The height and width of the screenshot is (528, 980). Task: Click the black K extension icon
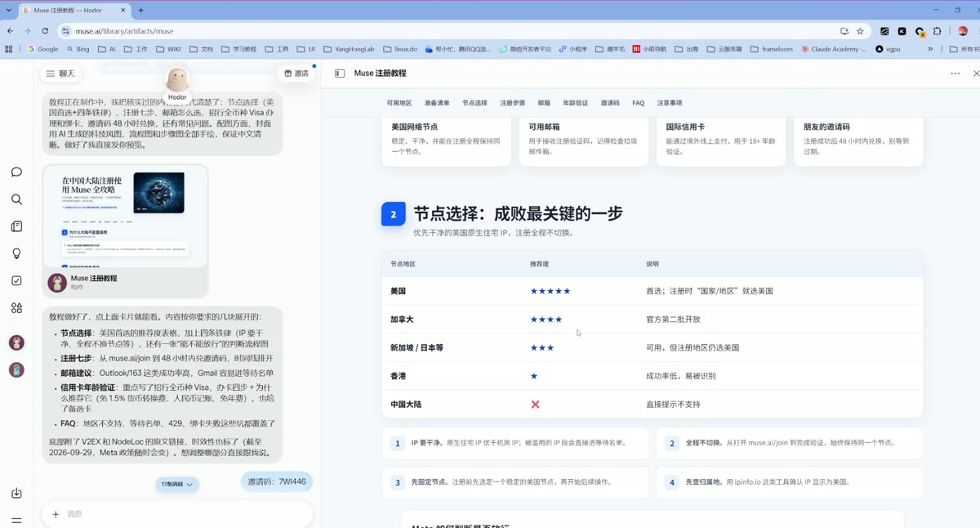pyautogui.click(x=902, y=31)
